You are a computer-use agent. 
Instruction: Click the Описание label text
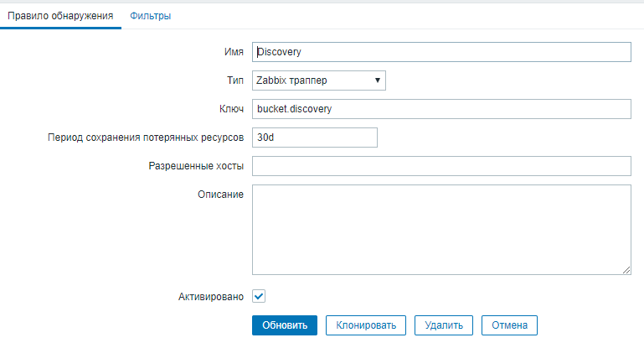coord(221,195)
